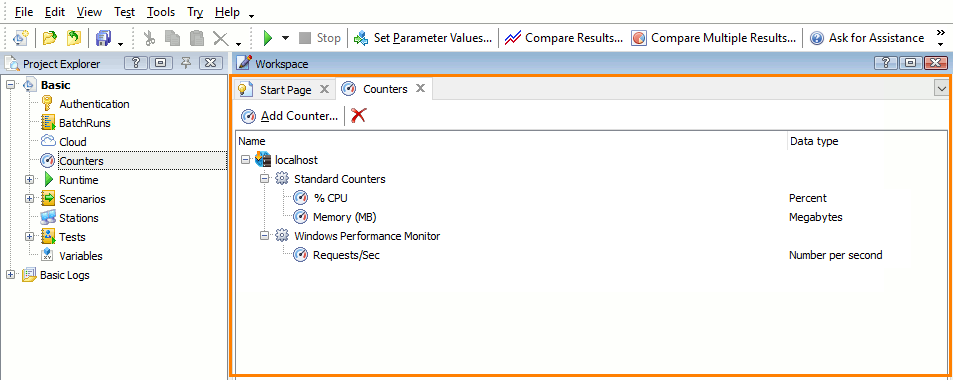Open workspace tab list dropdown arrow
Screen dimensions: 953x380
[x=941, y=89]
